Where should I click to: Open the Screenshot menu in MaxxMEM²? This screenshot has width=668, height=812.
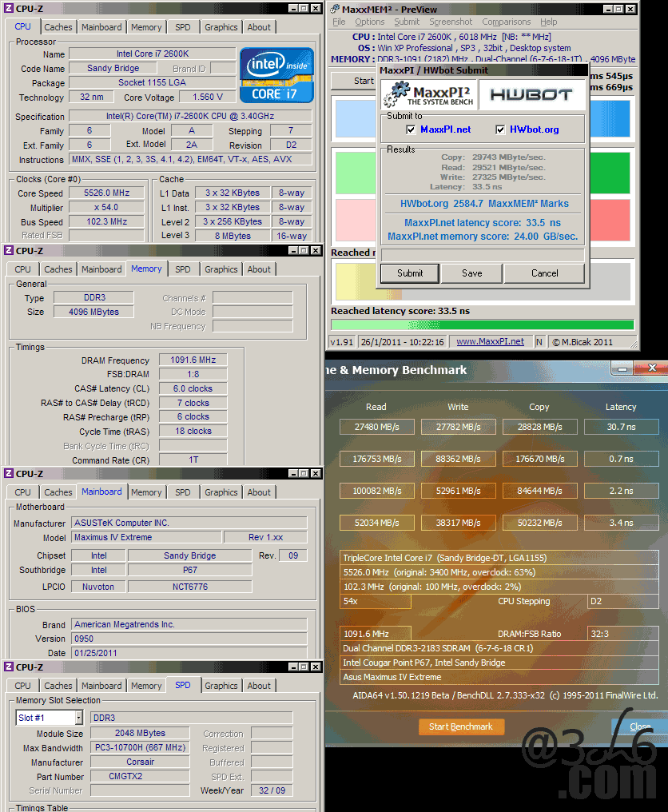point(451,22)
